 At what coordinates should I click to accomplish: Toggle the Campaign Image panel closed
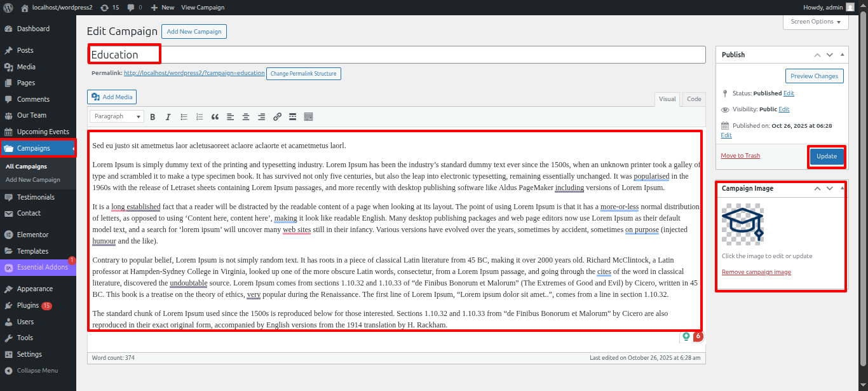click(842, 189)
